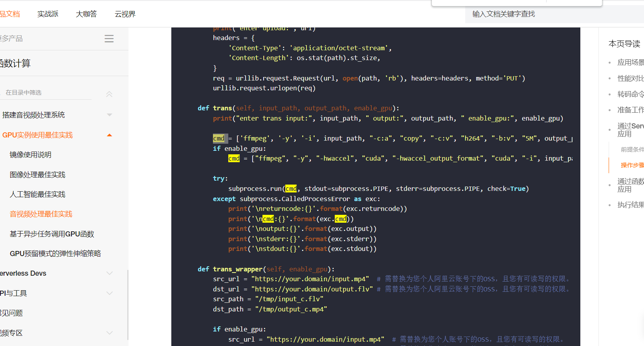Open the 镜像使用说明 page
Image resolution: width=644 pixels, height=346 pixels.
[31, 155]
